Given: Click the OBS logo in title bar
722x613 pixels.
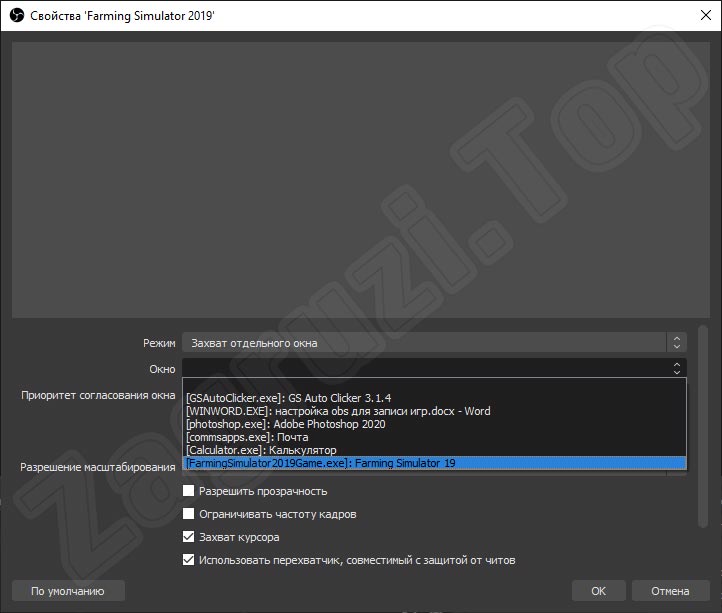Looking at the screenshot, I should (x=17, y=16).
